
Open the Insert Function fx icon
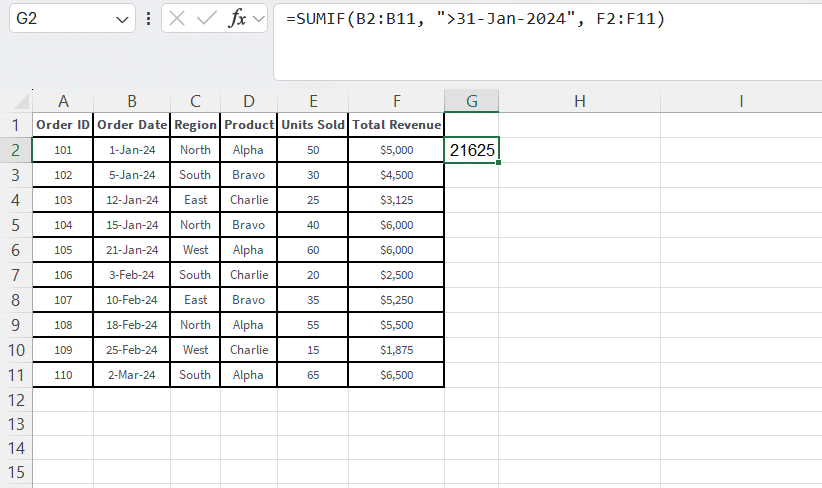coord(237,19)
